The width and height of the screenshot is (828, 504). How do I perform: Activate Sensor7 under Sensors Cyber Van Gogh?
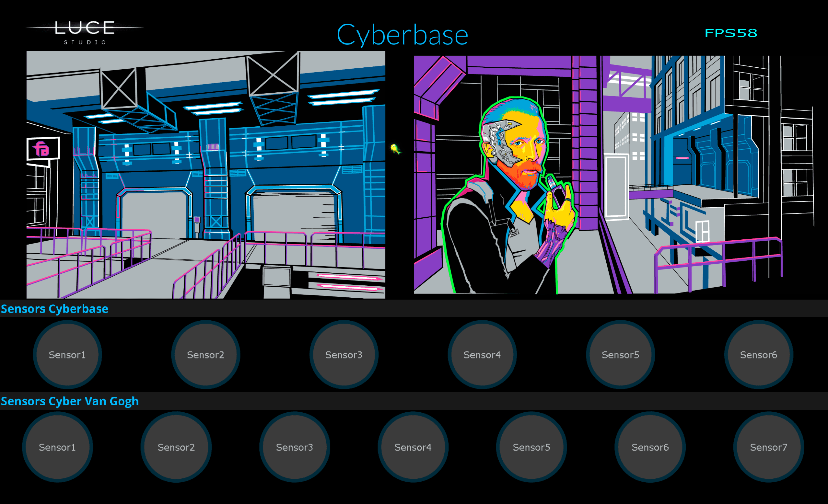(x=768, y=447)
